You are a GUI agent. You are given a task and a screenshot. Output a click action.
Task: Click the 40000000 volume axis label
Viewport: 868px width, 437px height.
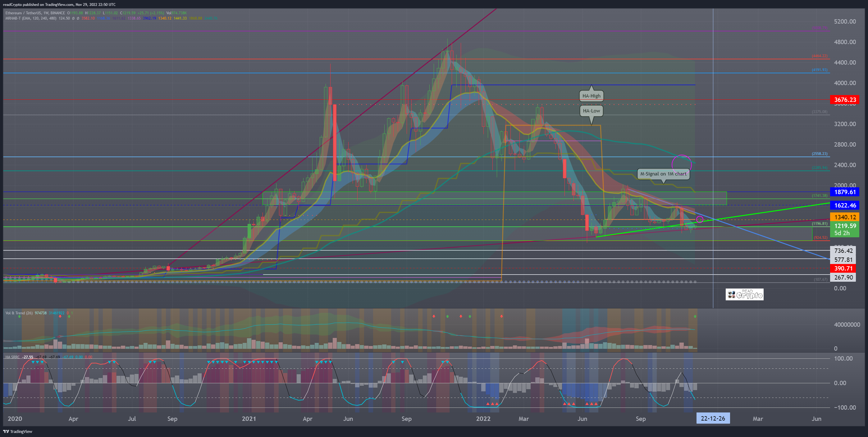click(847, 325)
